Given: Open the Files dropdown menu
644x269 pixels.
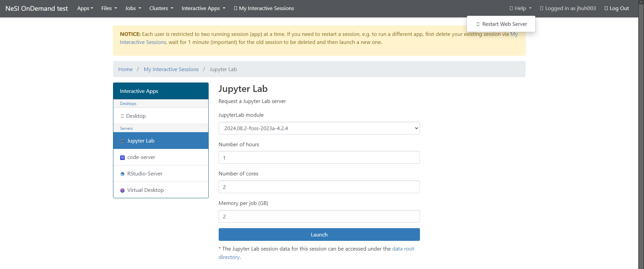Looking at the screenshot, I should (109, 8).
